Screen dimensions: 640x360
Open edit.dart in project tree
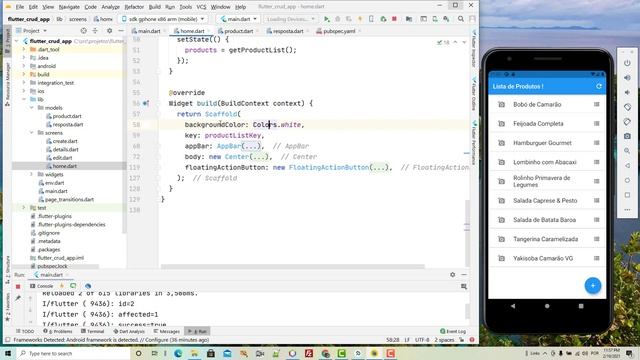click(62, 158)
